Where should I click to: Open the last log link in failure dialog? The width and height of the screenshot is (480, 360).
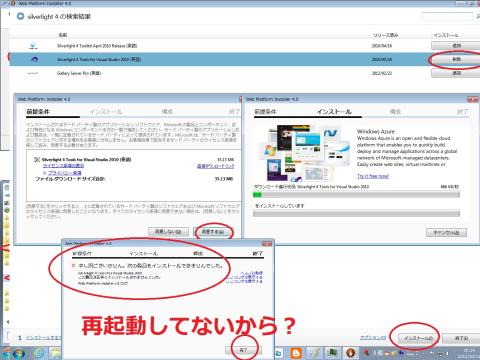pyautogui.click(x=245, y=281)
